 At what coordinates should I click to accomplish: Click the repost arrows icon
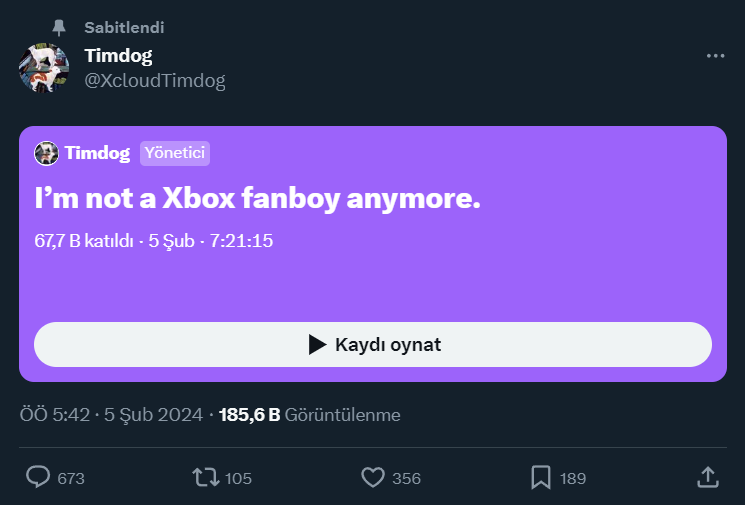(x=205, y=477)
